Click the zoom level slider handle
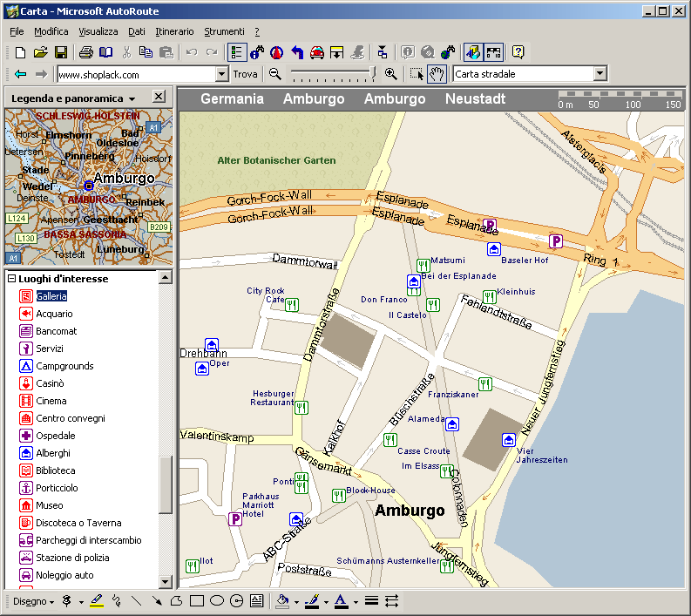Screen dimensions: 691x616 coord(373,73)
